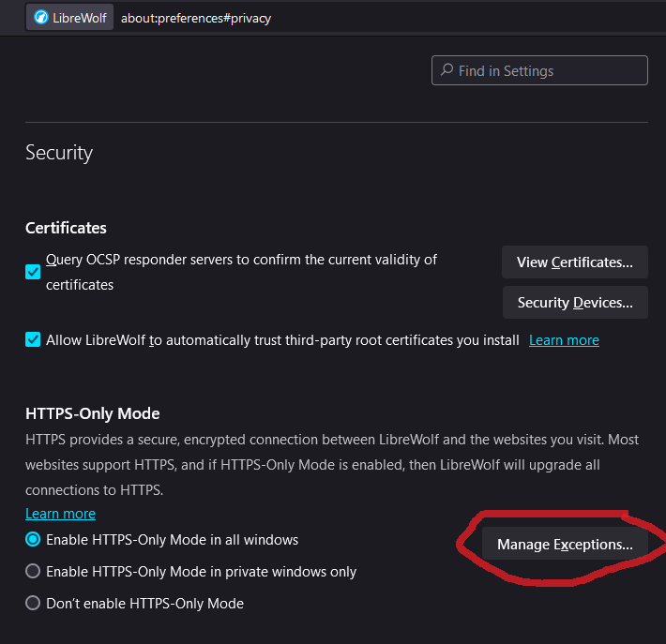Viewport: 666px width, 644px height.
Task: Uncheck the Query OCSP responder servers checkbox
Action: (33, 272)
